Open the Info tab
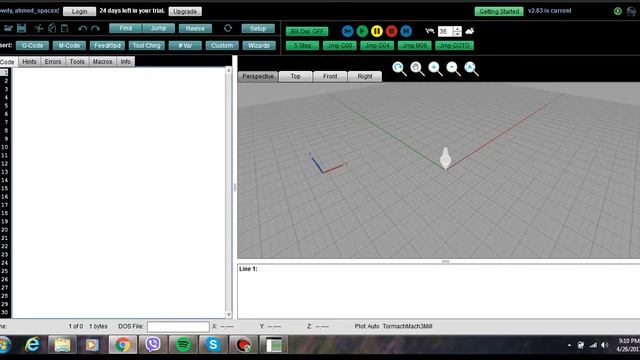Screen dimensions: 640x360 pos(126,62)
